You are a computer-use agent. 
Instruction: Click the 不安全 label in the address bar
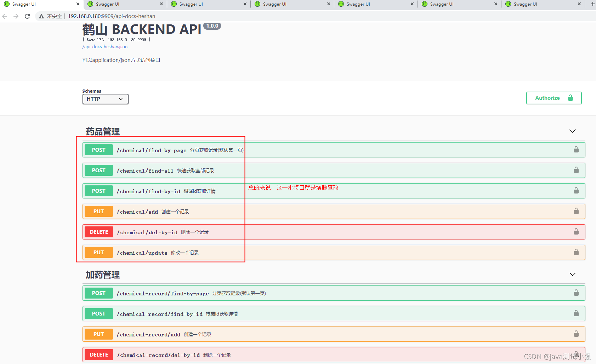click(x=54, y=16)
